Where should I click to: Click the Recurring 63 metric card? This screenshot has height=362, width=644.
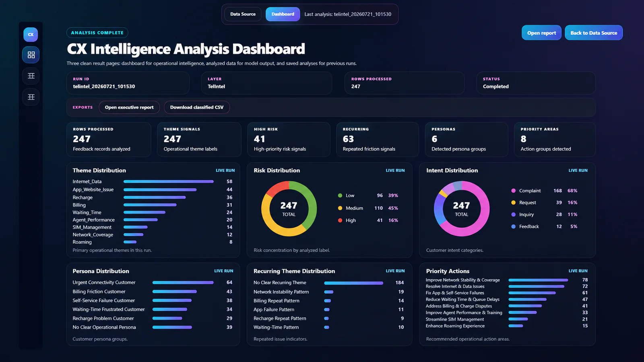378,140
